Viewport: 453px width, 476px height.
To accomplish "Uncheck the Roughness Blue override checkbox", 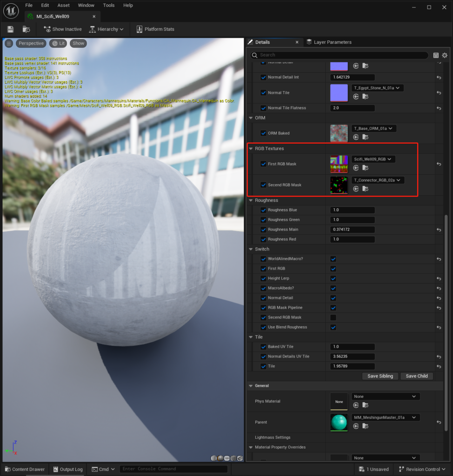I will click(263, 210).
